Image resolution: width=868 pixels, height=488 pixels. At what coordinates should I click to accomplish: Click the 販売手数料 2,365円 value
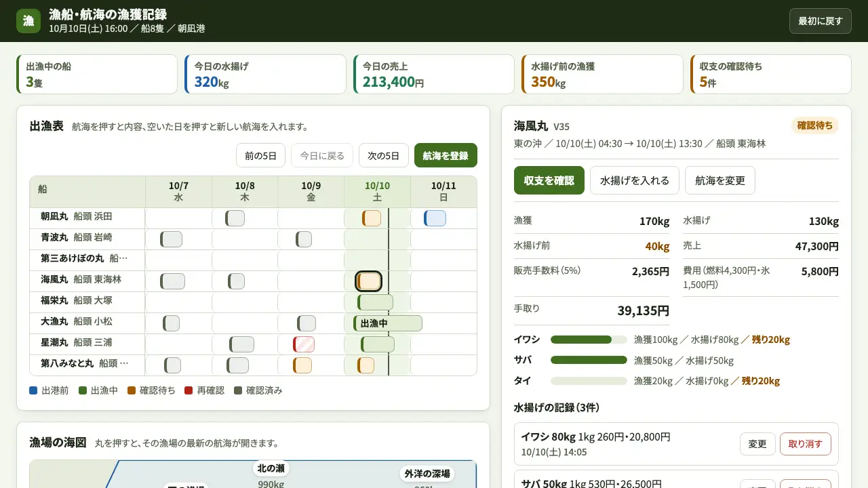[650, 271]
